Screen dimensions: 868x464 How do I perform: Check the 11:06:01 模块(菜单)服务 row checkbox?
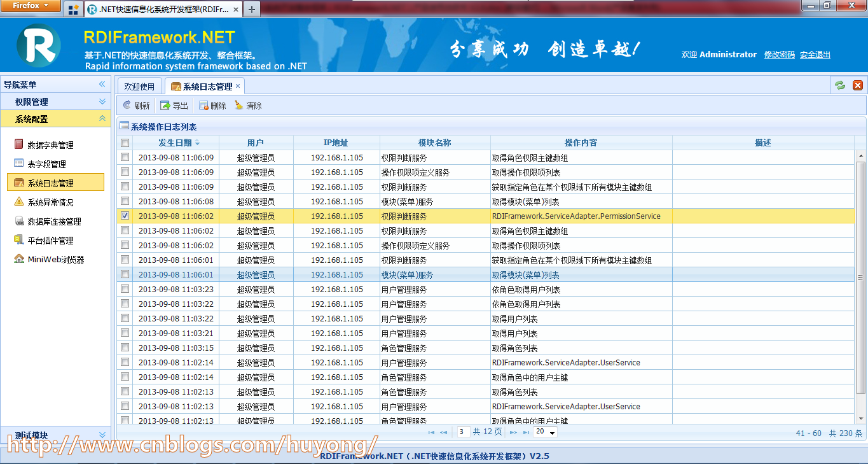(x=125, y=274)
